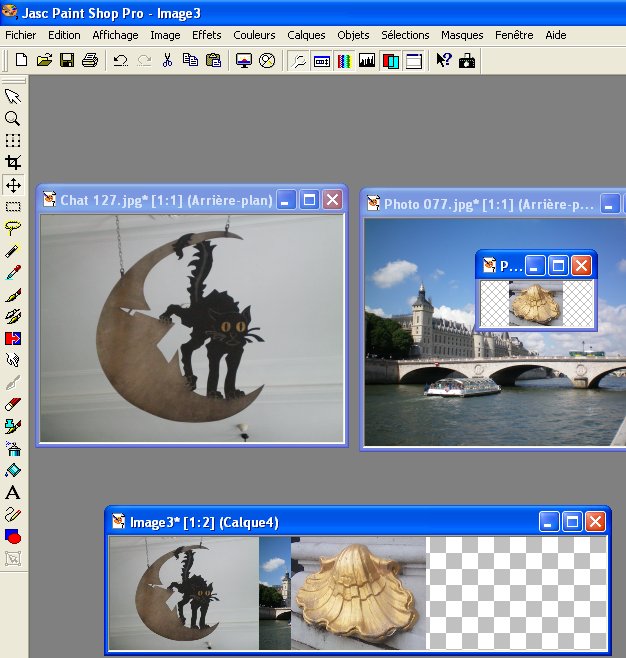Screen dimensions: 626x658
Task: Paste clipboard with the paste icon
Action: [214, 61]
